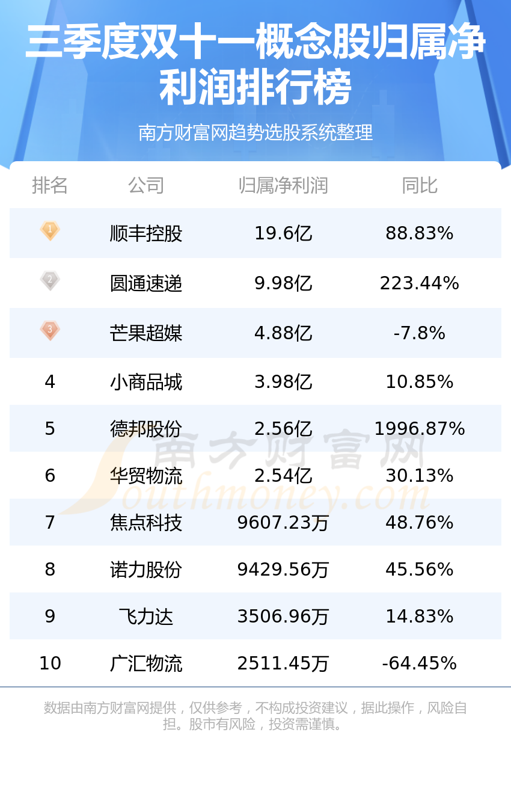Click the bronze rank 3 medal icon
The height and width of the screenshot is (812, 511).
tap(50, 331)
